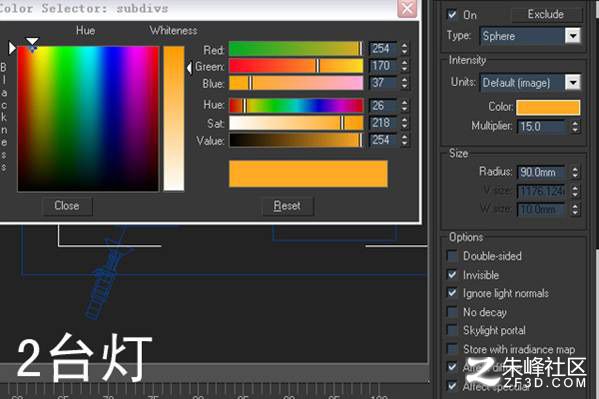Enable the Double-sided checkbox
The image size is (599, 399).
point(452,256)
